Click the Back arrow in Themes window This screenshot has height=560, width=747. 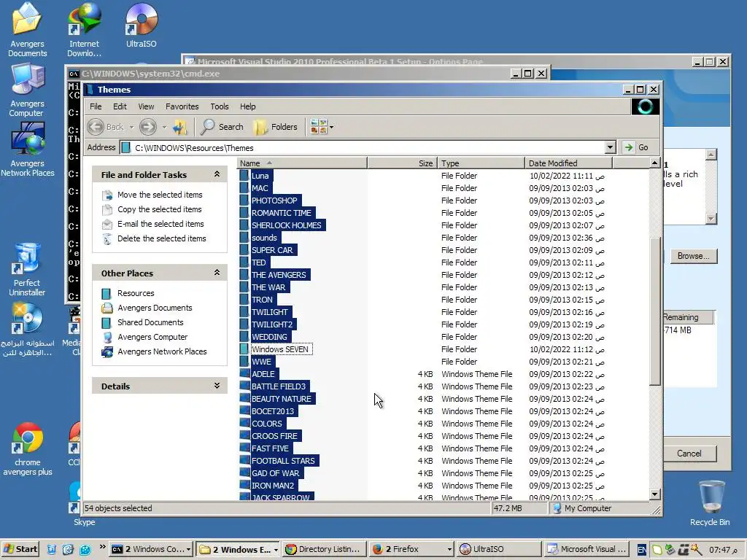click(96, 127)
